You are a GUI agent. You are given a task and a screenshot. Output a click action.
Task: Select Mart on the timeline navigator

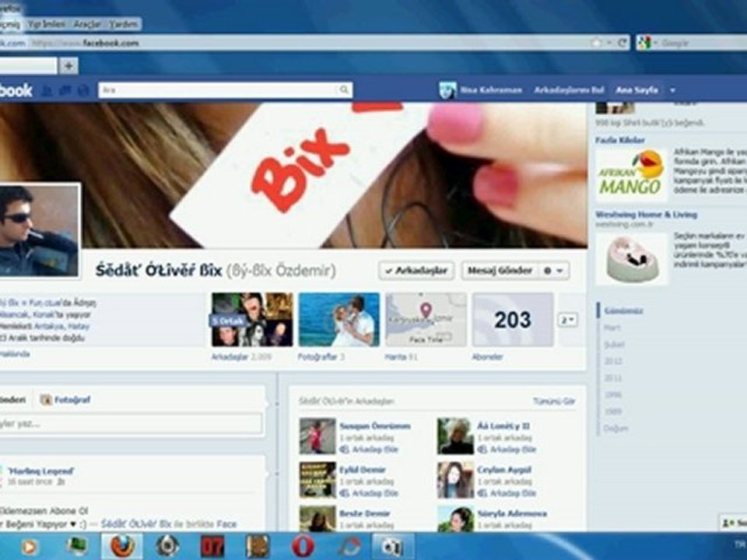point(612,327)
